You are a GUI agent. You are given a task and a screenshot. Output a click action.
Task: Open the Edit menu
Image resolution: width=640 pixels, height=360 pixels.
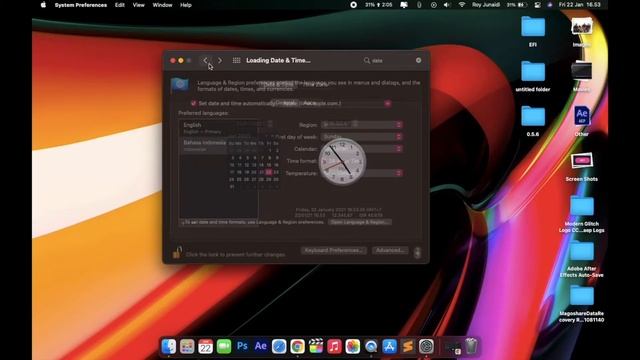120,5
